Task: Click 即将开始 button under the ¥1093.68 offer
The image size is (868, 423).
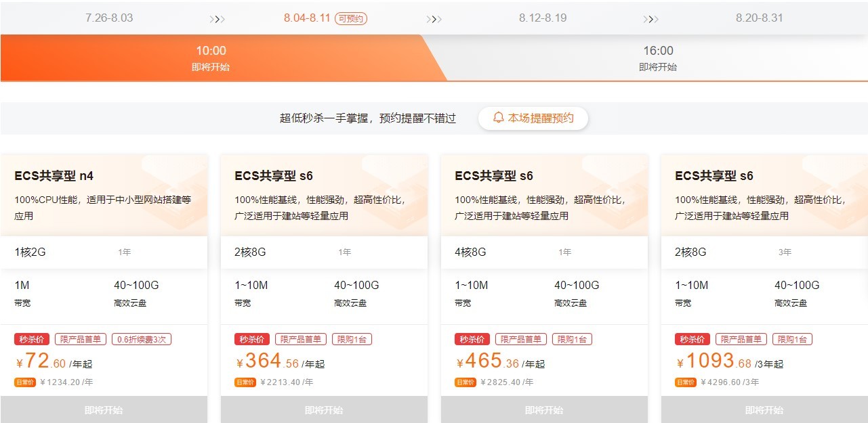Action: click(764, 409)
